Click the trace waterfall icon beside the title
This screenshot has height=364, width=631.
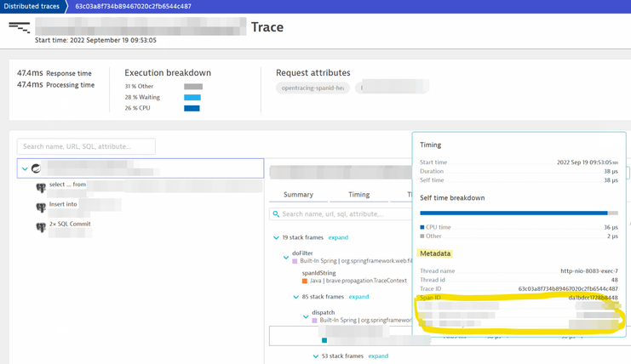[x=20, y=27]
